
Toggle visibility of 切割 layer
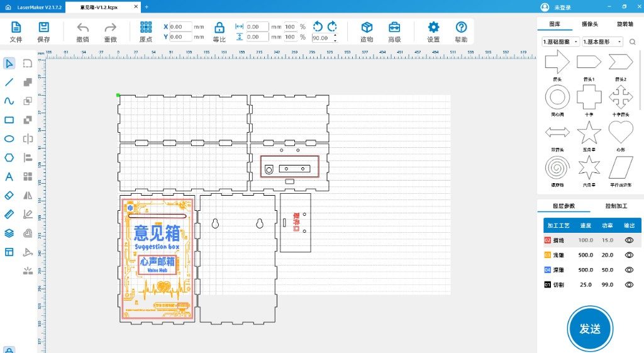[x=629, y=284]
